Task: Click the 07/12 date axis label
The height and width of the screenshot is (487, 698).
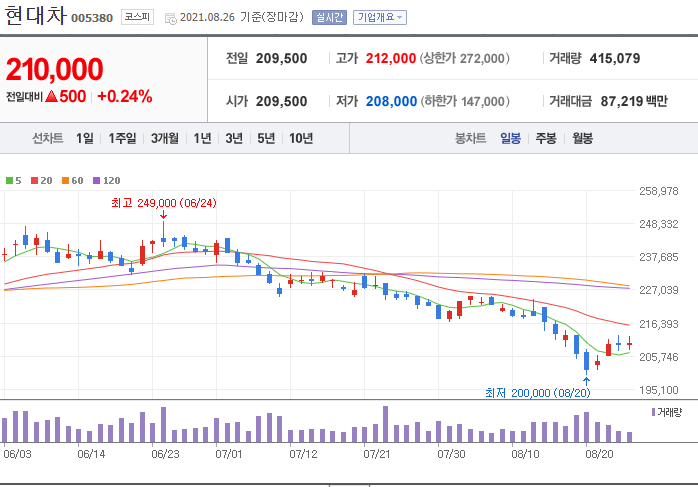Action: tap(304, 454)
